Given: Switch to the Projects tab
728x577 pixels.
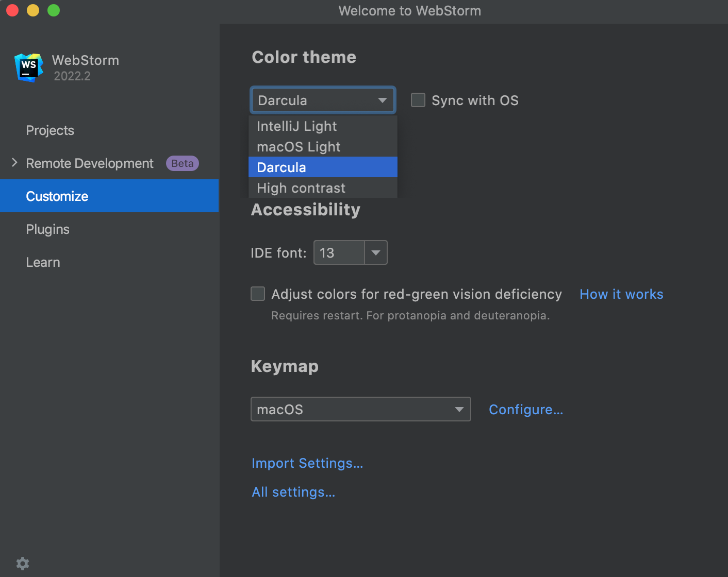Looking at the screenshot, I should 49,130.
